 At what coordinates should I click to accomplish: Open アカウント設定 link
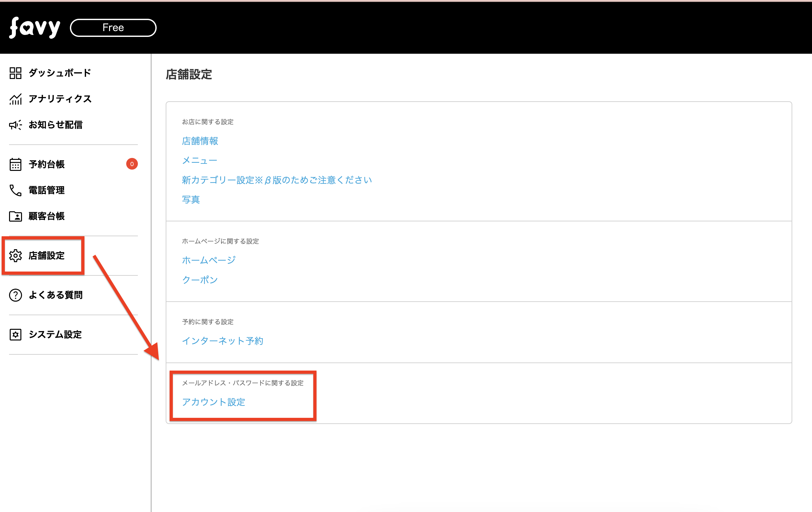(x=214, y=402)
